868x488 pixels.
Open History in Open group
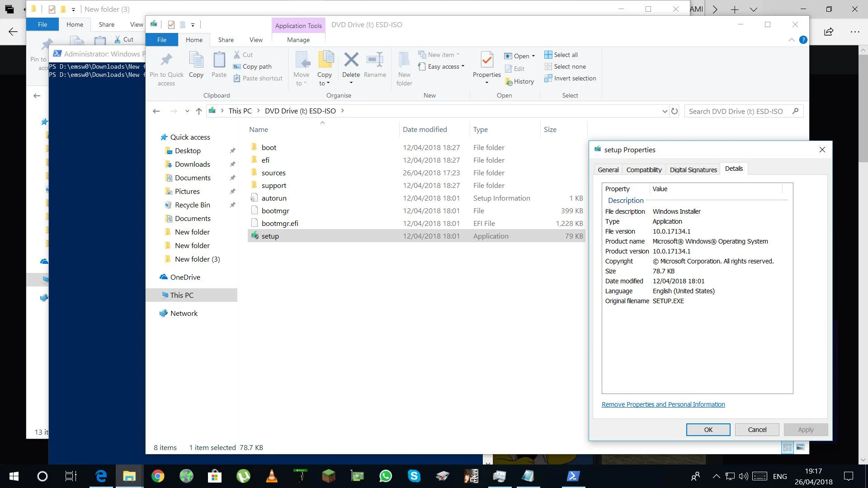520,81
